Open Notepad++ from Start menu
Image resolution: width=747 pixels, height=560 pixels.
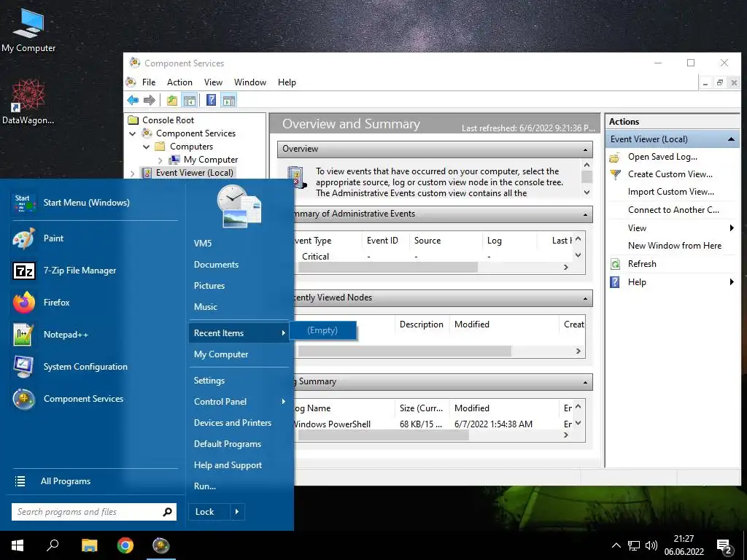pos(93,334)
